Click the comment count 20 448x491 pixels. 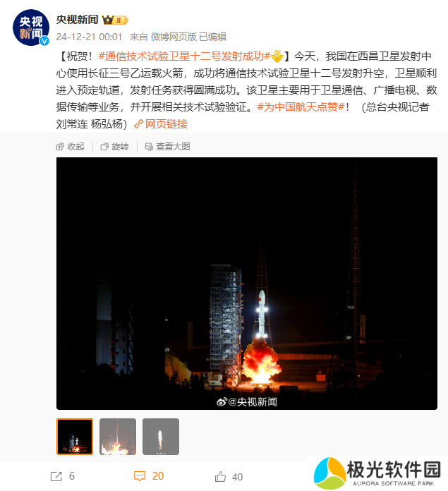158,476
